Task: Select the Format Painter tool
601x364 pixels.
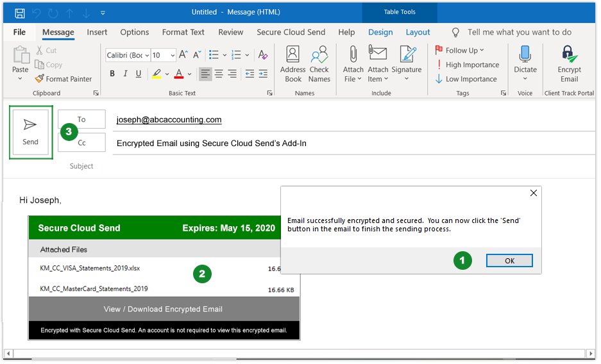Action: pyautogui.click(x=63, y=79)
